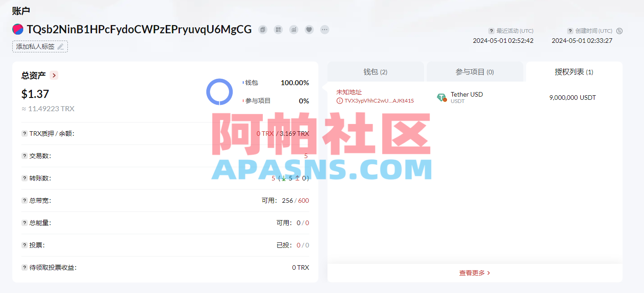This screenshot has width=644, height=293.
Task: Click the account avatar next to the address
Action: coord(17,29)
